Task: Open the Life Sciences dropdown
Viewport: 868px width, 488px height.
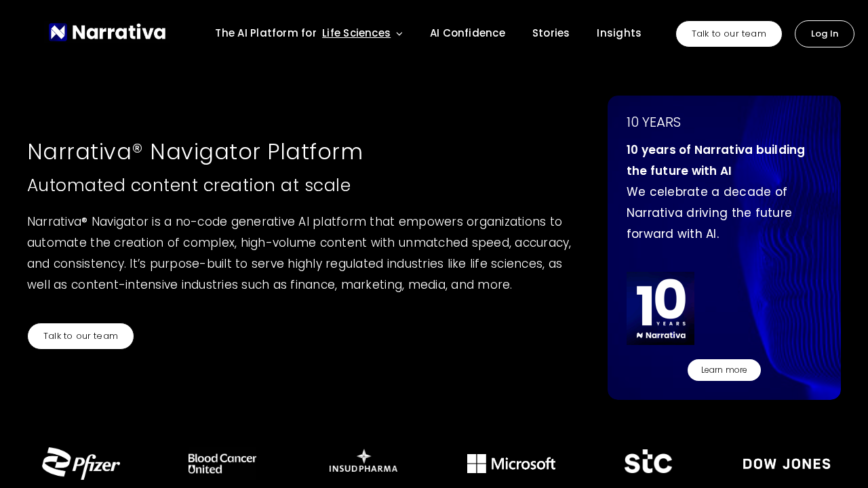Action: tap(356, 33)
